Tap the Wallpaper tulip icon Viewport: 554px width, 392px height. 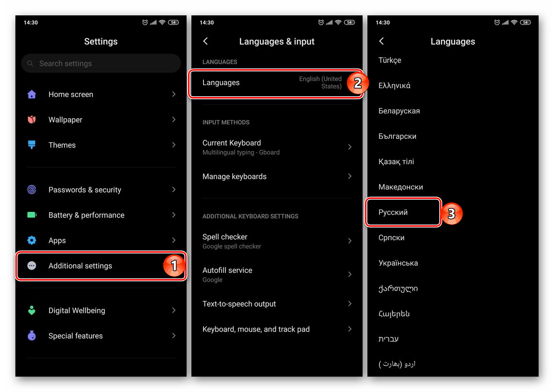coord(32,120)
